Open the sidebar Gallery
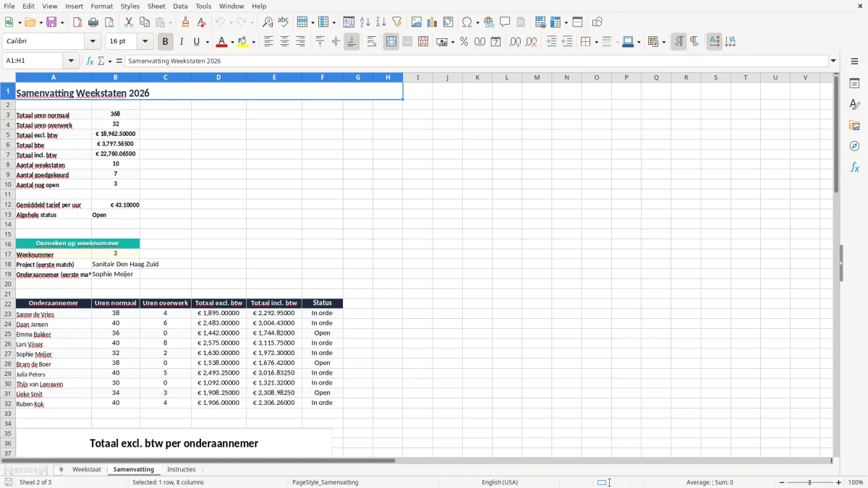Screen dimensions: 868x488 tap(854, 126)
